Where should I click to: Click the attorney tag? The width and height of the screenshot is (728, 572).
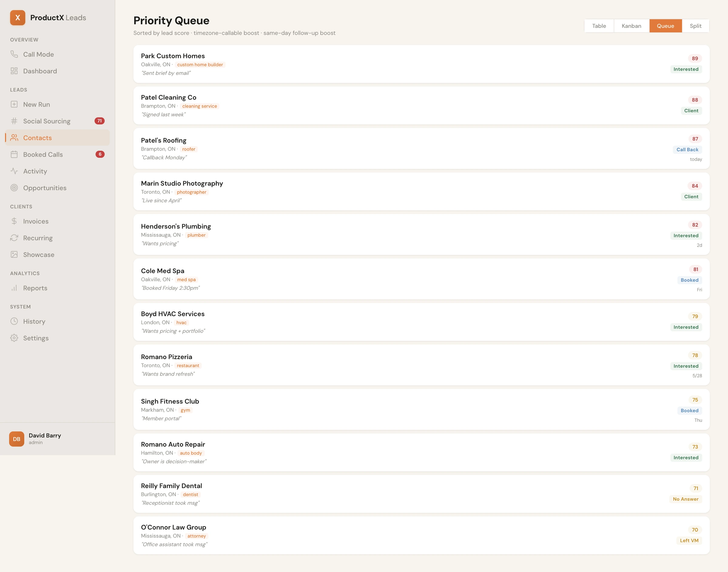point(197,536)
